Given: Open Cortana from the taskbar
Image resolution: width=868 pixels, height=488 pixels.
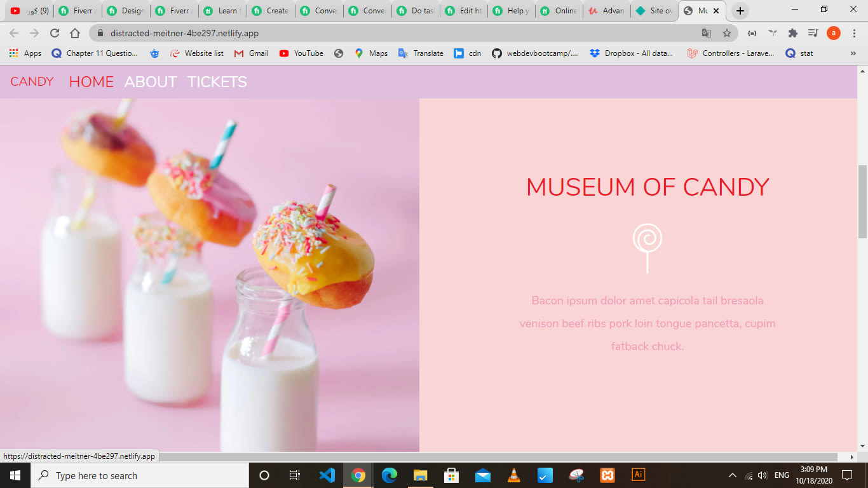Looking at the screenshot, I should tap(264, 475).
